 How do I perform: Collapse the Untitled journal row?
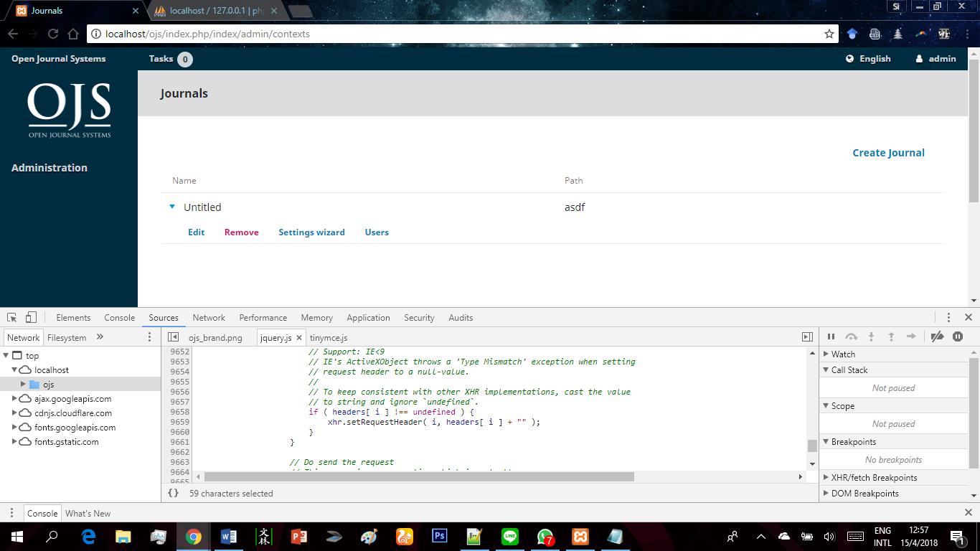point(171,207)
